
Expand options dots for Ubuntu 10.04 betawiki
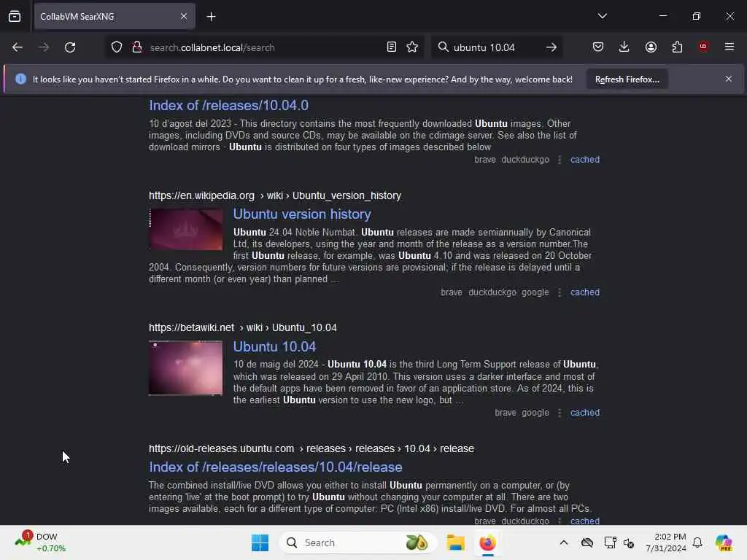pos(560,413)
